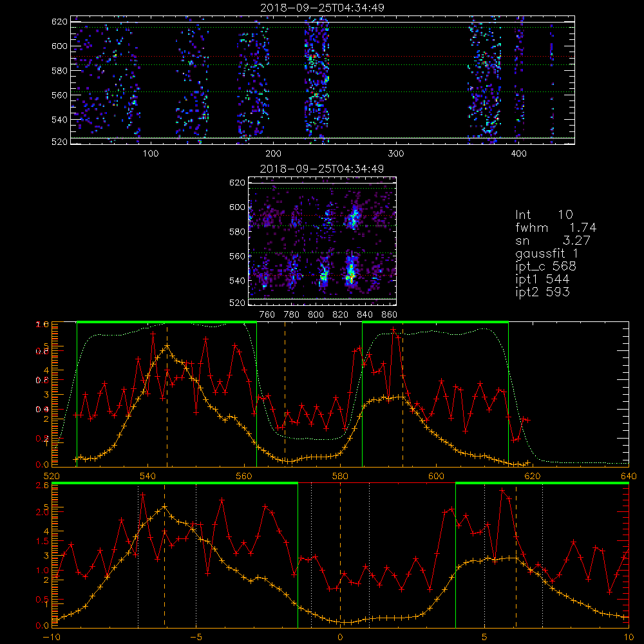Click x-axis label 580 on third plot

point(340,476)
